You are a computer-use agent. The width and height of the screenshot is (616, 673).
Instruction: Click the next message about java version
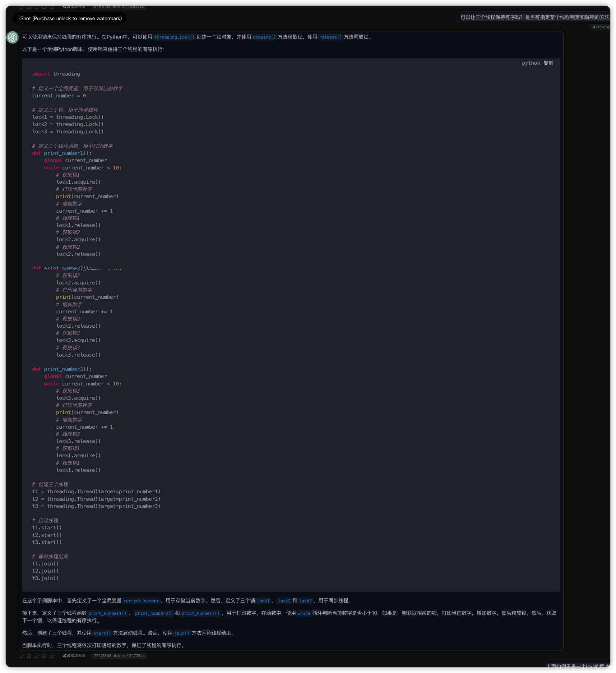click(577, 666)
